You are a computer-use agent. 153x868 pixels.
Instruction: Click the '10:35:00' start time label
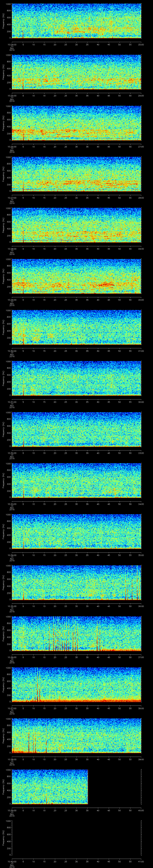[x=12, y=606]
